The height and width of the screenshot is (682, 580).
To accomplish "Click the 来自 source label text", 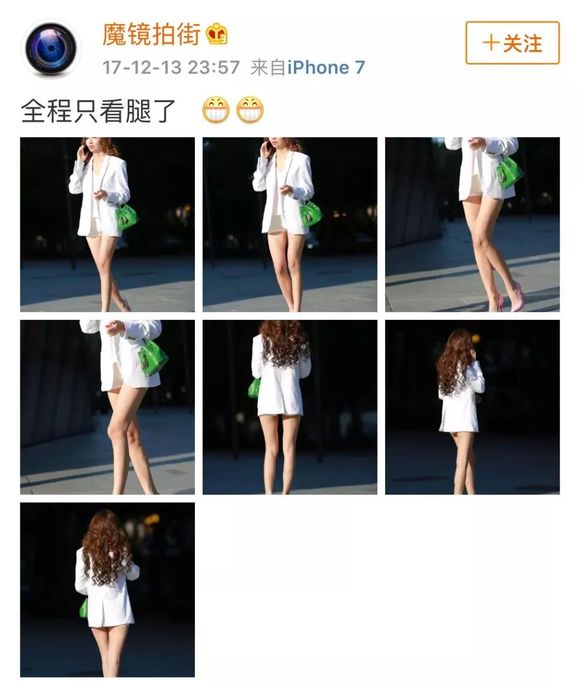I will tap(268, 67).
